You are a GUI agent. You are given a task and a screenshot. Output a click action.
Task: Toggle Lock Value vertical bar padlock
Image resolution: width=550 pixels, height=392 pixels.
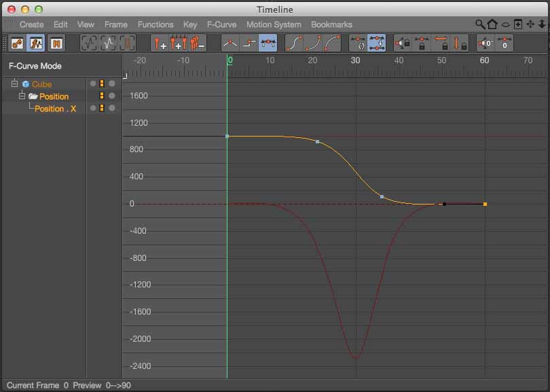click(x=460, y=43)
